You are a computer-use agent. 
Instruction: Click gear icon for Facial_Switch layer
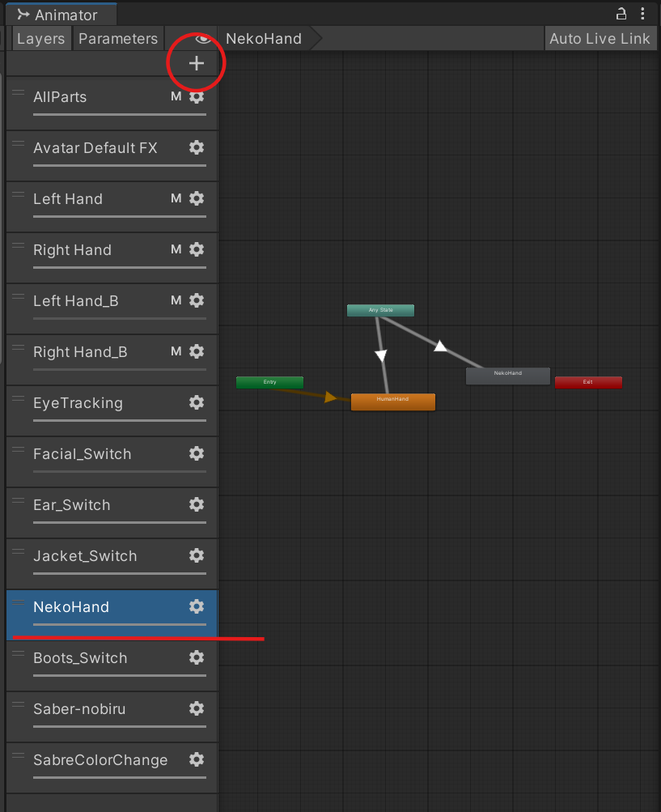[196, 454]
